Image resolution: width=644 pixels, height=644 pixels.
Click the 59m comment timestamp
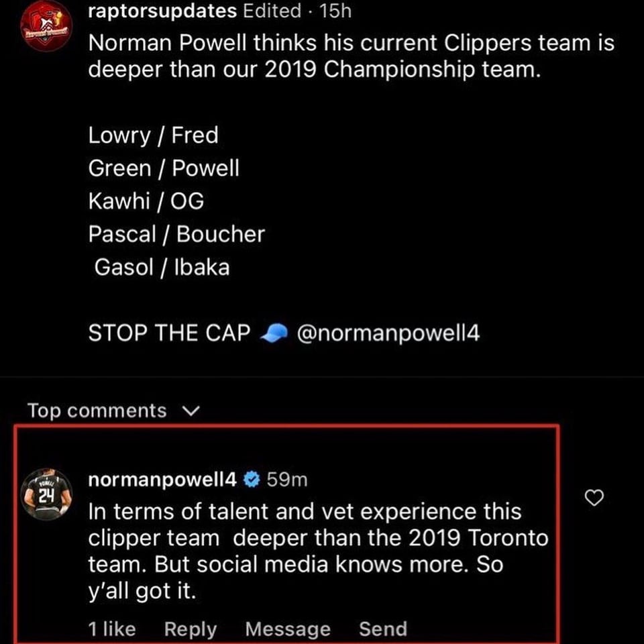click(x=287, y=480)
